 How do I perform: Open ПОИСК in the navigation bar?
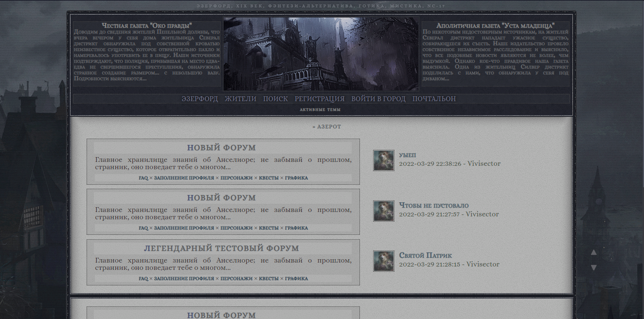tap(275, 99)
